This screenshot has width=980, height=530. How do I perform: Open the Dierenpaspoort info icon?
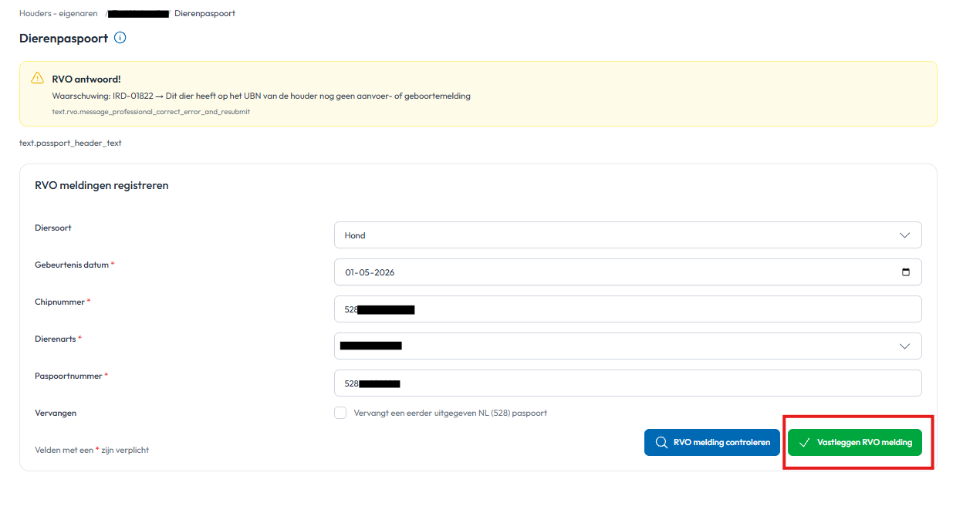(120, 38)
